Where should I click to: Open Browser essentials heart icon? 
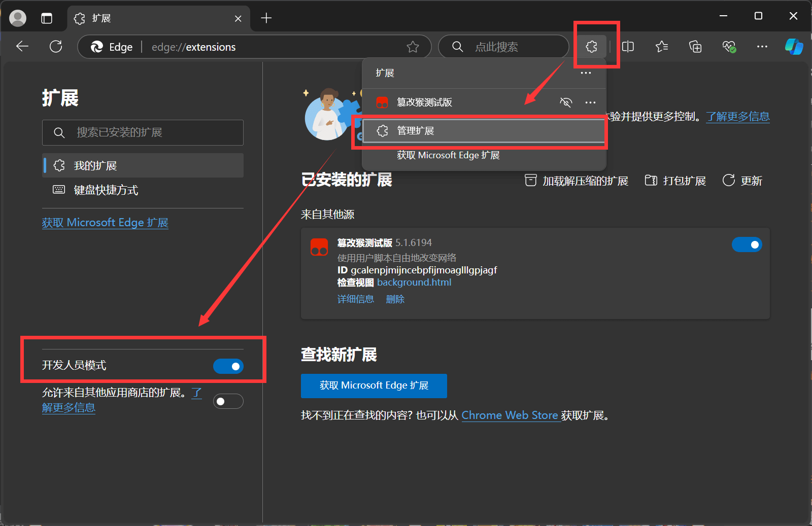(x=729, y=47)
